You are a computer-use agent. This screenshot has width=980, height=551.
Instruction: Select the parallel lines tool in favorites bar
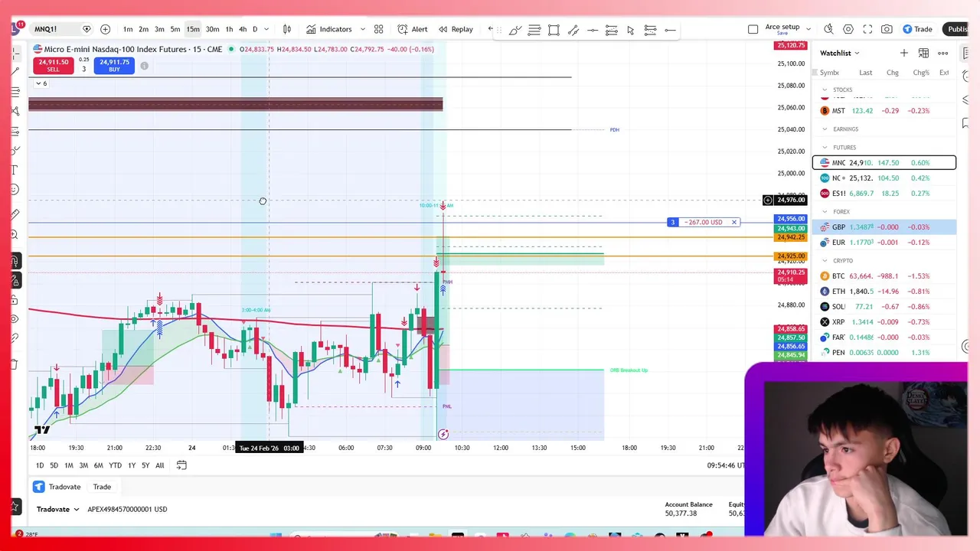pyautogui.click(x=534, y=30)
